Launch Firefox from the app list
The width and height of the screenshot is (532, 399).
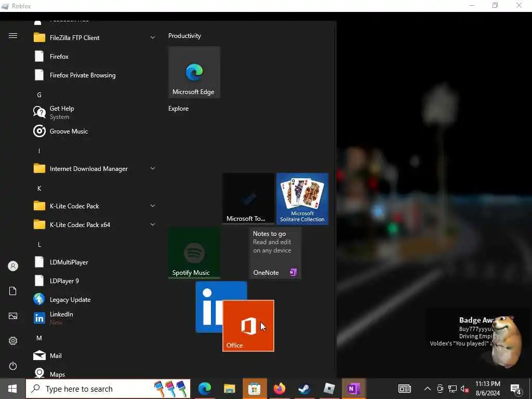tap(95, 56)
